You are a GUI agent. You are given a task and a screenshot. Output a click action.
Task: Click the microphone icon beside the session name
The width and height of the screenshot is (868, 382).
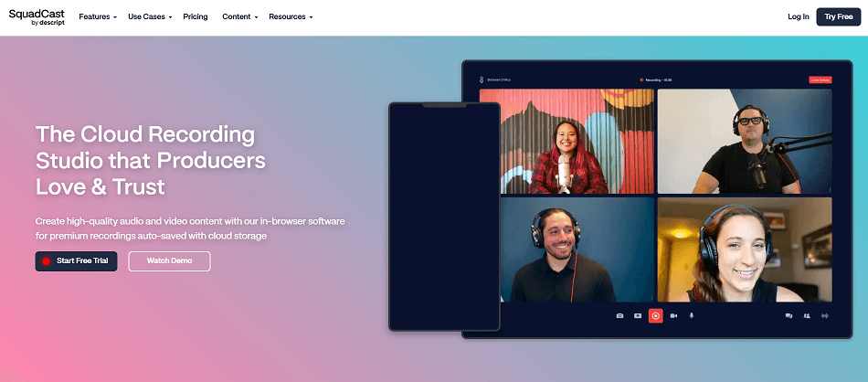pos(482,80)
